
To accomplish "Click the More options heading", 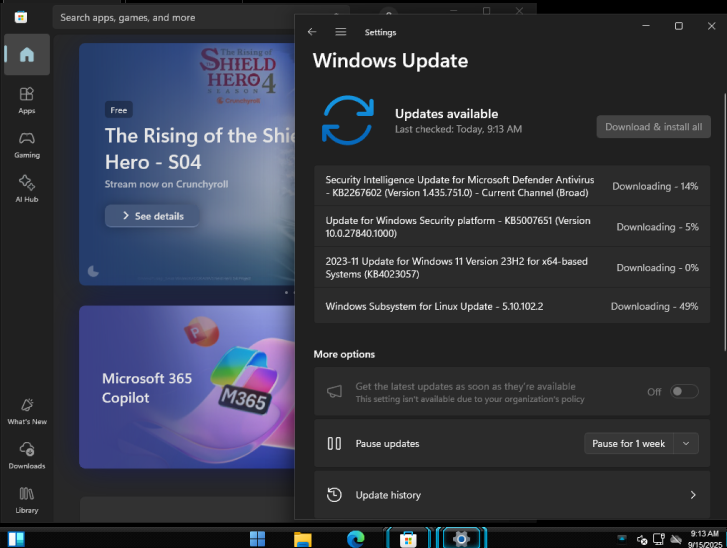I will pyautogui.click(x=344, y=354).
